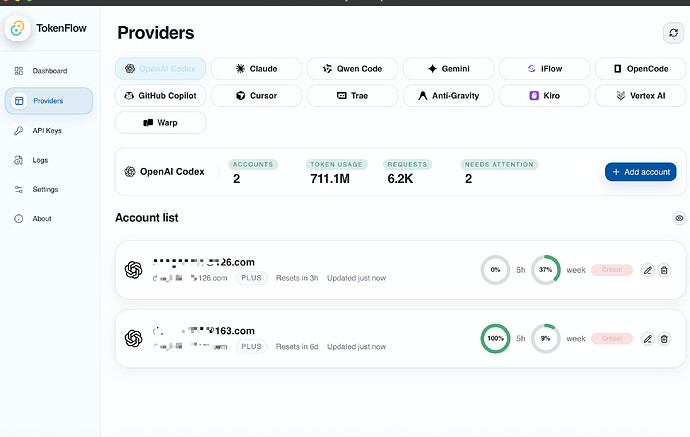Click the 100% 5h usage ring
This screenshot has height=437, width=690.
pyautogui.click(x=495, y=338)
